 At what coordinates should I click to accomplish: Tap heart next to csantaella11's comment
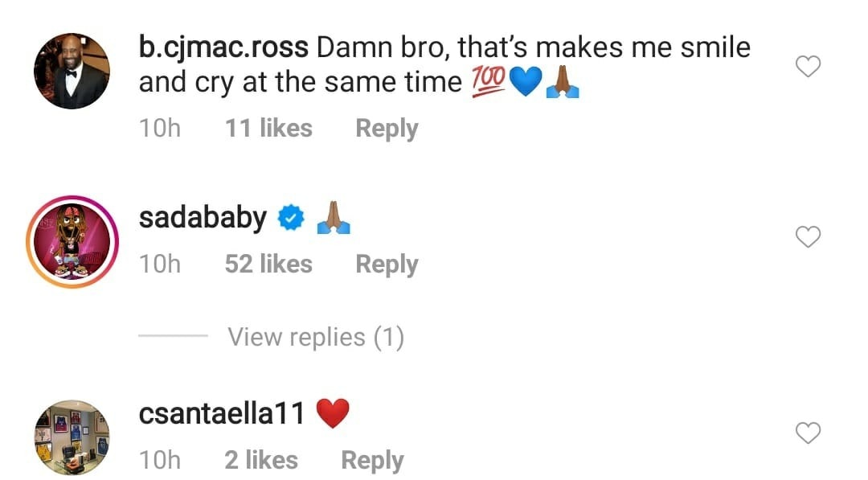point(807,433)
